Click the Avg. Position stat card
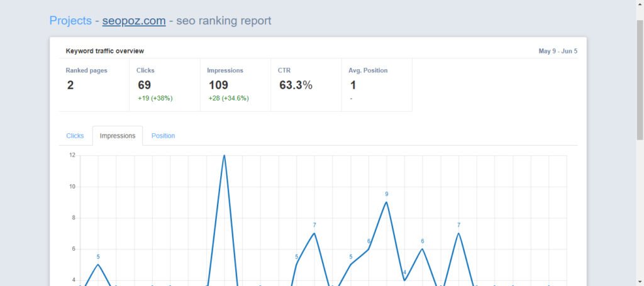 376,85
